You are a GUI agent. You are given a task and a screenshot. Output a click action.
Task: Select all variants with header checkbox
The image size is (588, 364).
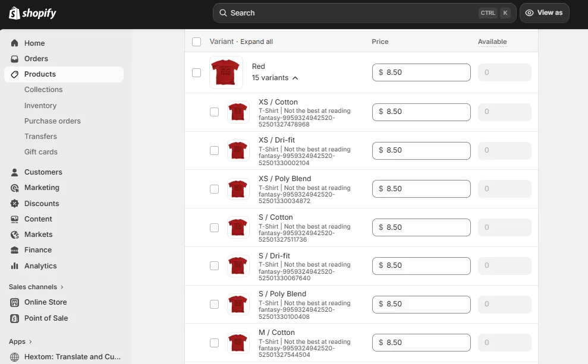point(197,42)
